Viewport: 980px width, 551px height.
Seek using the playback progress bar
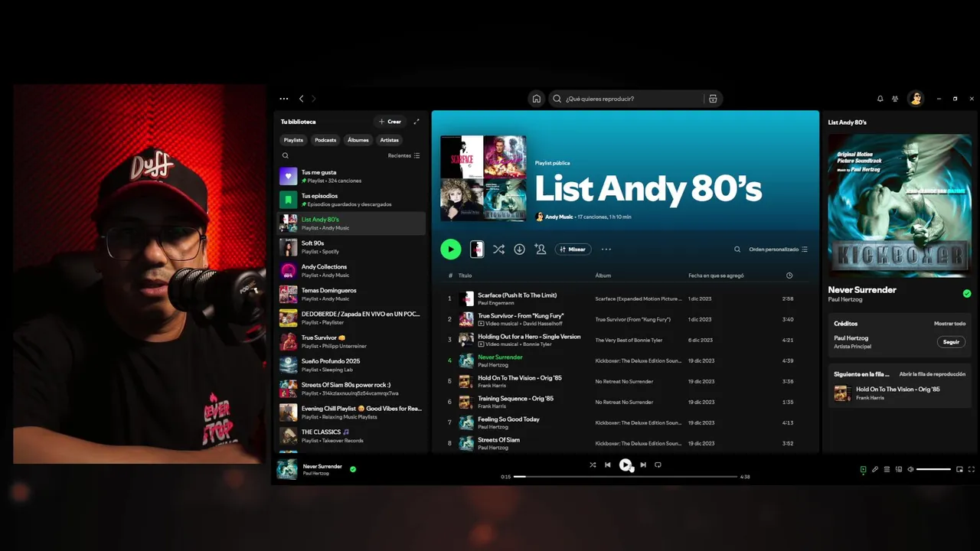(626, 477)
